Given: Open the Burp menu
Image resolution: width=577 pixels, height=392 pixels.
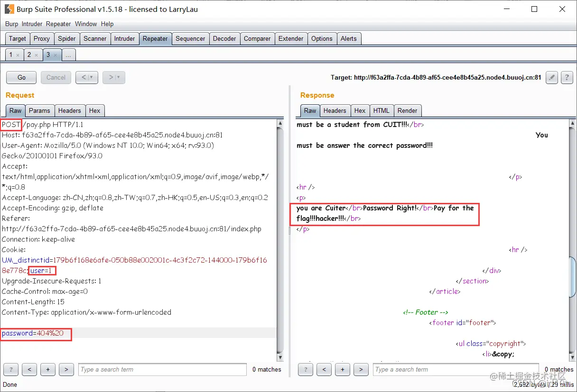Looking at the screenshot, I should (x=11, y=24).
